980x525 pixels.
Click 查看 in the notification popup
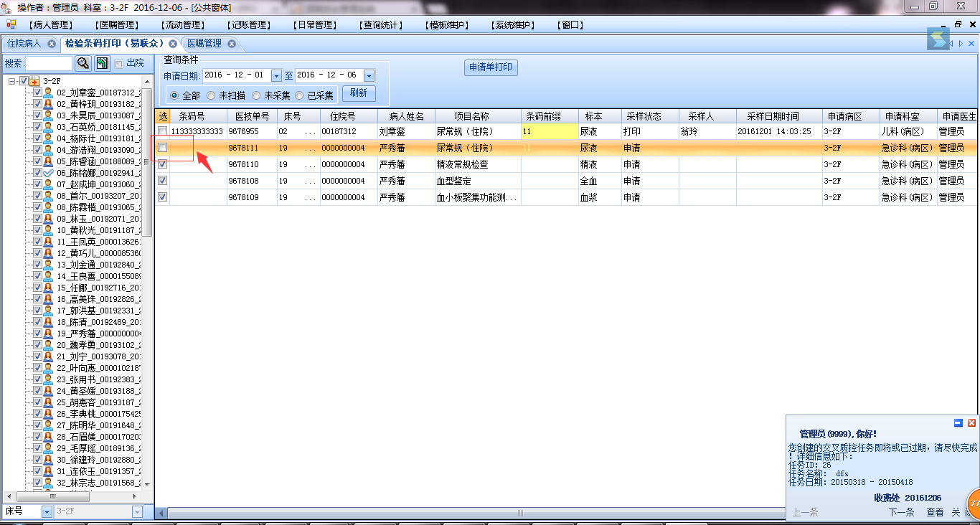click(935, 513)
